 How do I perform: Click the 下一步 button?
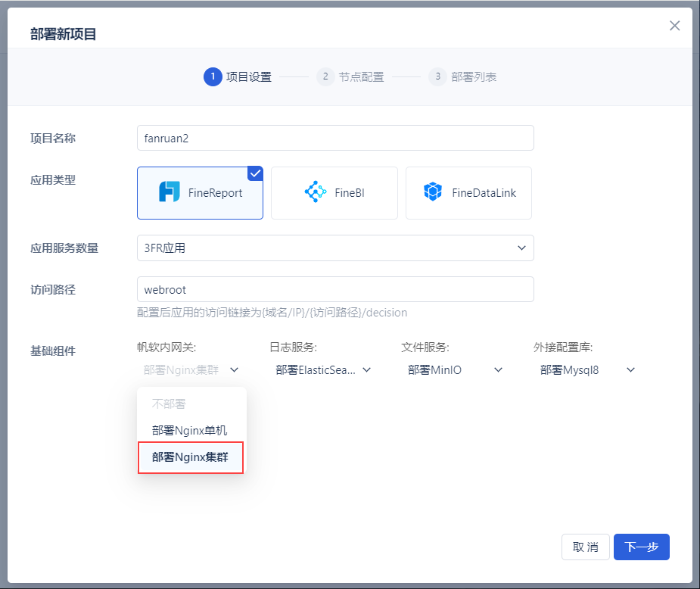pyautogui.click(x=642, y=547)
